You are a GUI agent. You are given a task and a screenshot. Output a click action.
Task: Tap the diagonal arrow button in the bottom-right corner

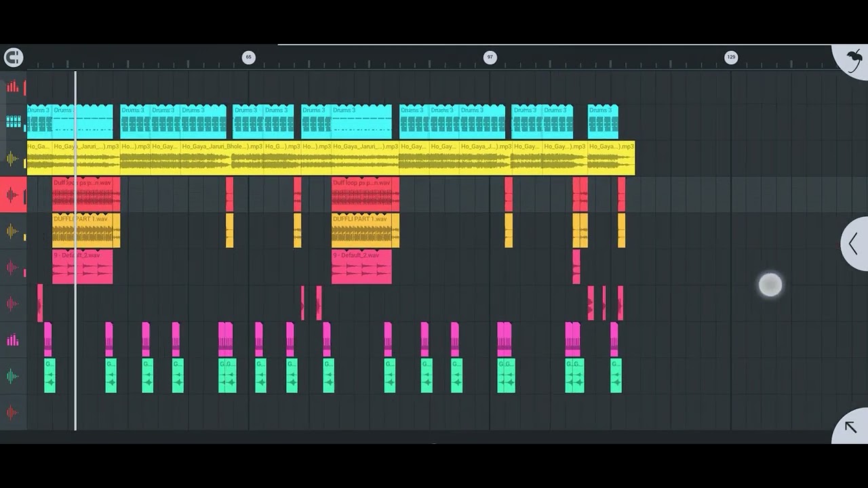click(x=850, y=427)
